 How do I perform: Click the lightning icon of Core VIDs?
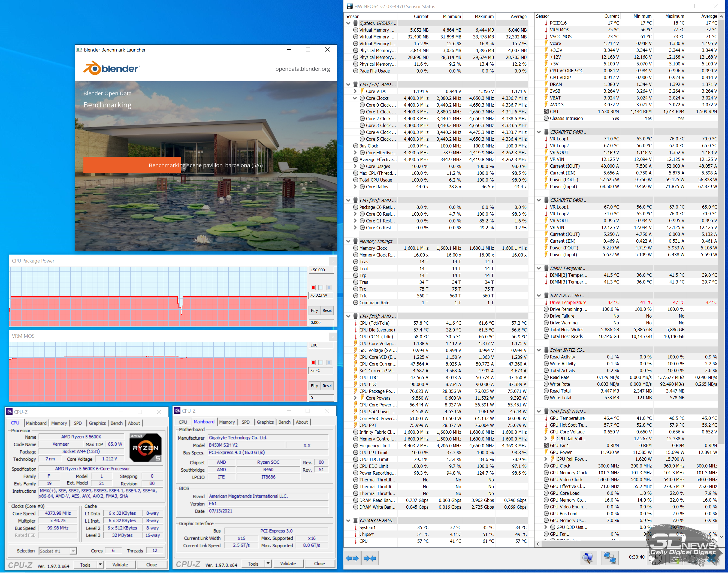click(362, 91)
